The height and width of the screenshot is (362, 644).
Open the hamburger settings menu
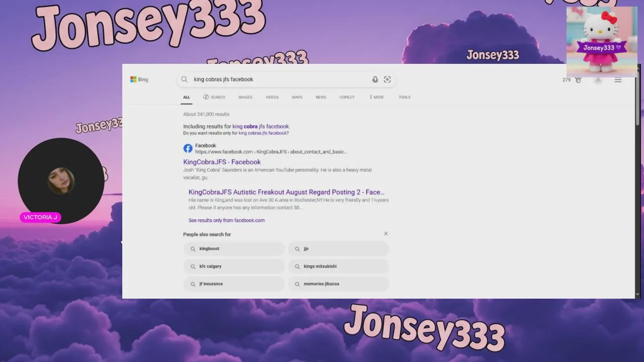[618, 80]
